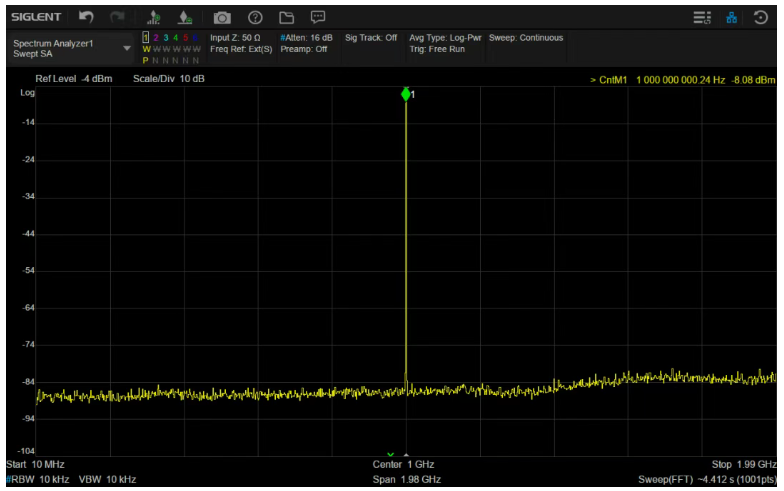The image size is (784, 491).
Task: Click the Ref Level -4 dBm field
Action: pos(74,79)
